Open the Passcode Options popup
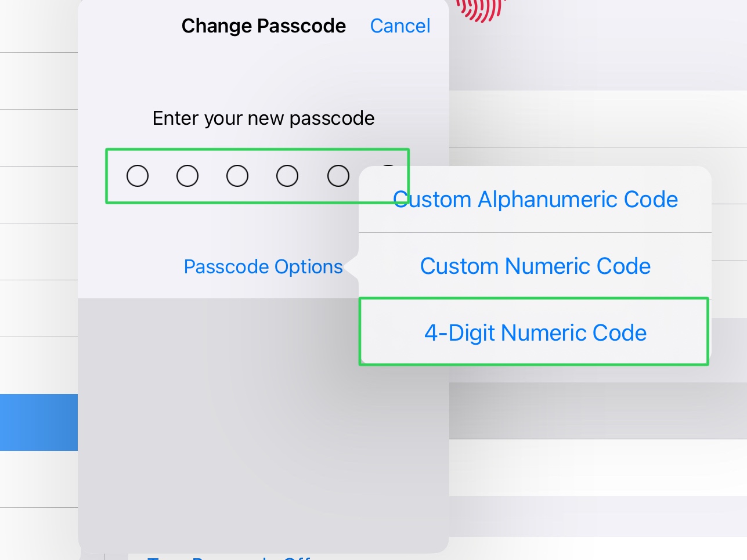Screen dimensions: 747x560 (263, 266)
